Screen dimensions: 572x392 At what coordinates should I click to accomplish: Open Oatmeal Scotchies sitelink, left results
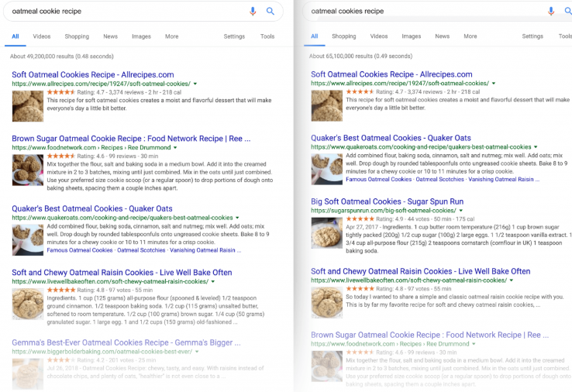click(141, 250)
